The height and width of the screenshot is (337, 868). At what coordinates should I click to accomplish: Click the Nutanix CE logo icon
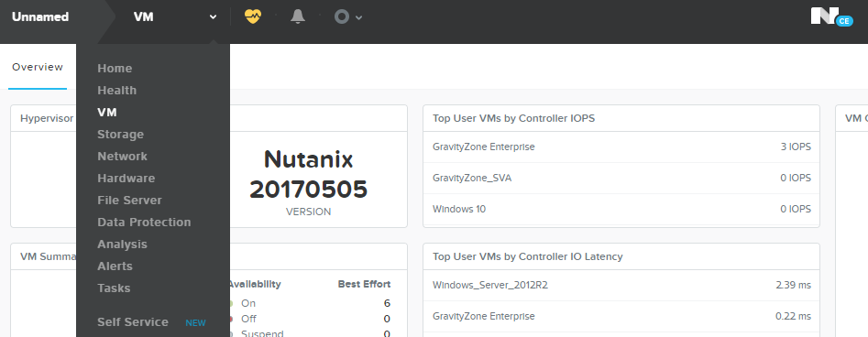coord(832,16)
